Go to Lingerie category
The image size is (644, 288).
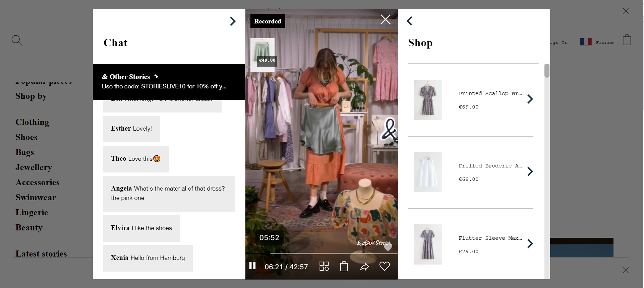coord(32,213)
